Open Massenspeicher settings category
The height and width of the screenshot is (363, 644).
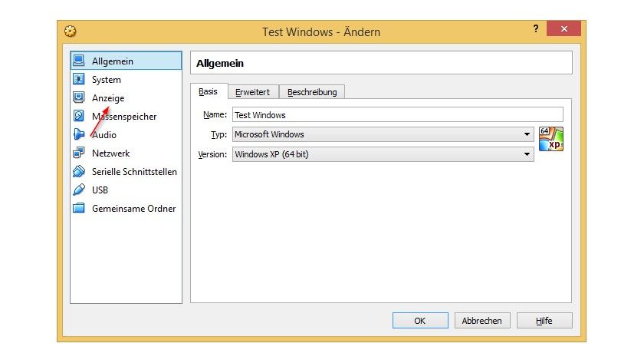(x=126, y=117)
